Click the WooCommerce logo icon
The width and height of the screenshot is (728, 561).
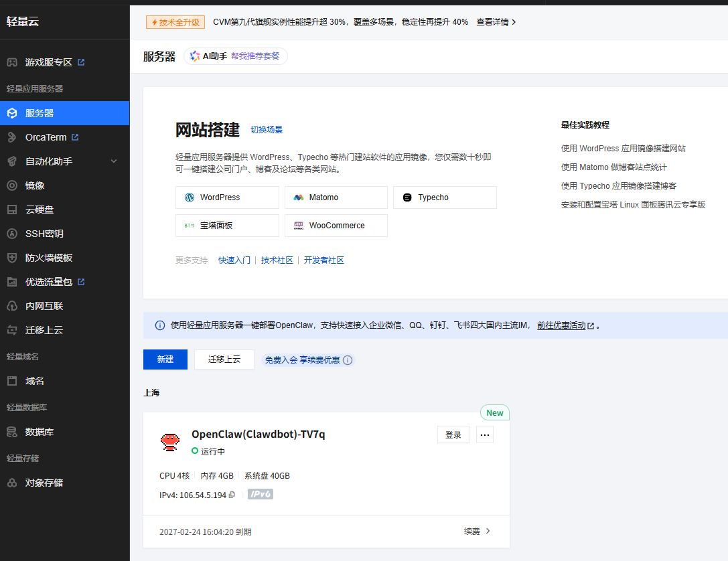(x=299, y=226)
